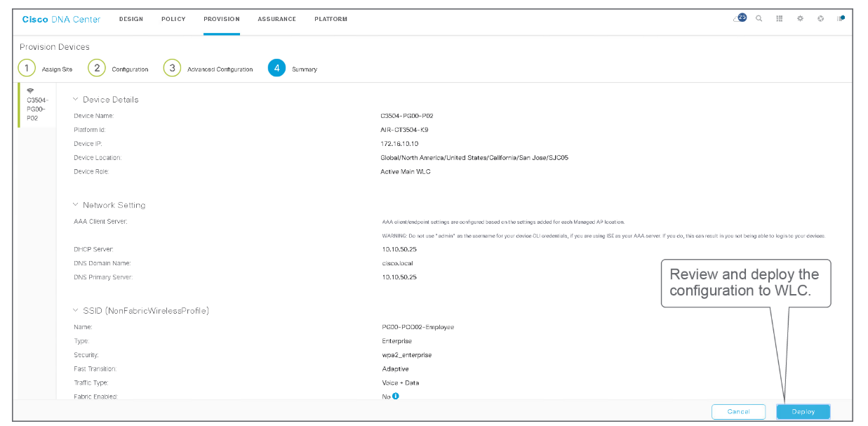Screen dimensions: 868x426
Task: Open the Platform menu
Action: tap(330, 19)
